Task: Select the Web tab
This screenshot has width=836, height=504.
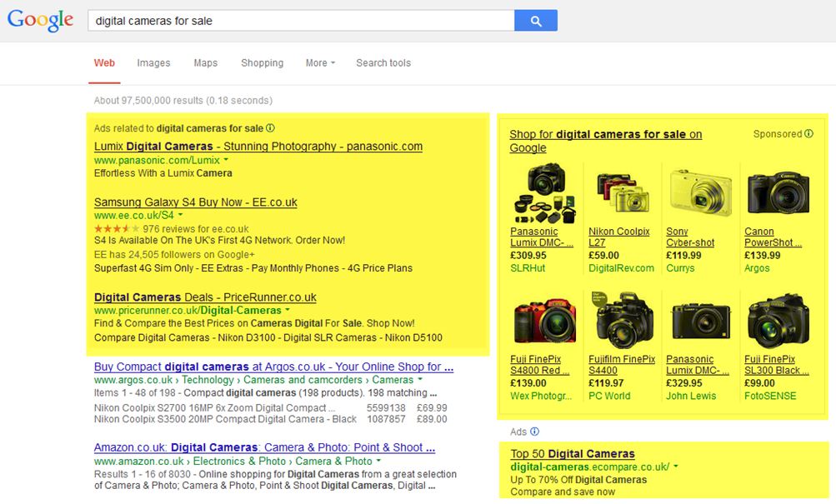Action: pos(104,62)
